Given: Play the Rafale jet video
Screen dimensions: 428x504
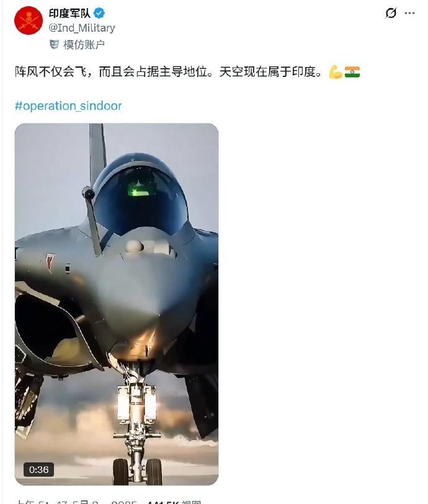Looking at the screenshot, I should pos(117,304).
